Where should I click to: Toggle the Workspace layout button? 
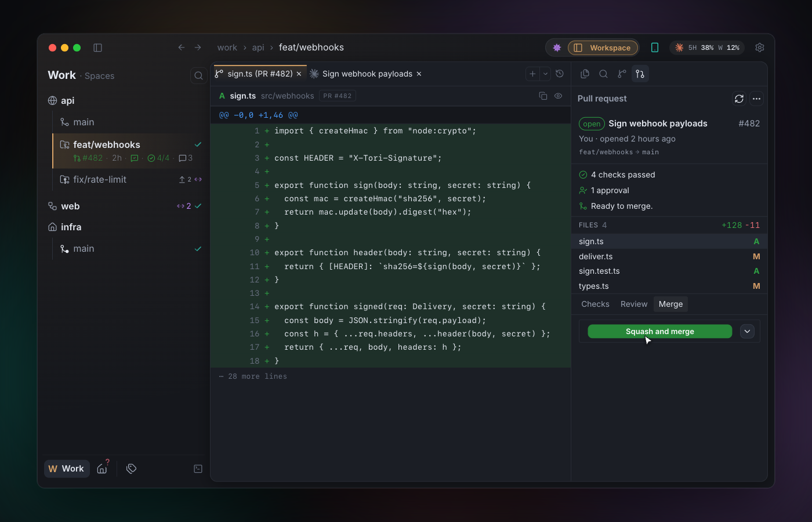pyautogui.click(x=603, y=48)
